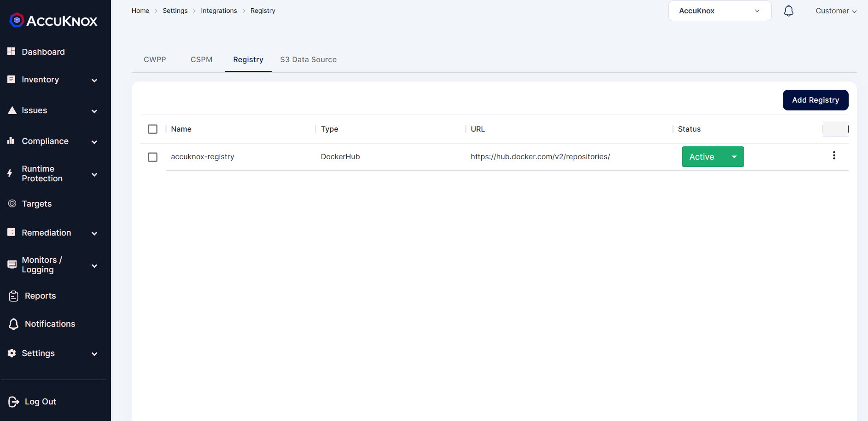Screen dimensions: 868x421
Task: Go to Settings breadcrumb
Action: 175,11
